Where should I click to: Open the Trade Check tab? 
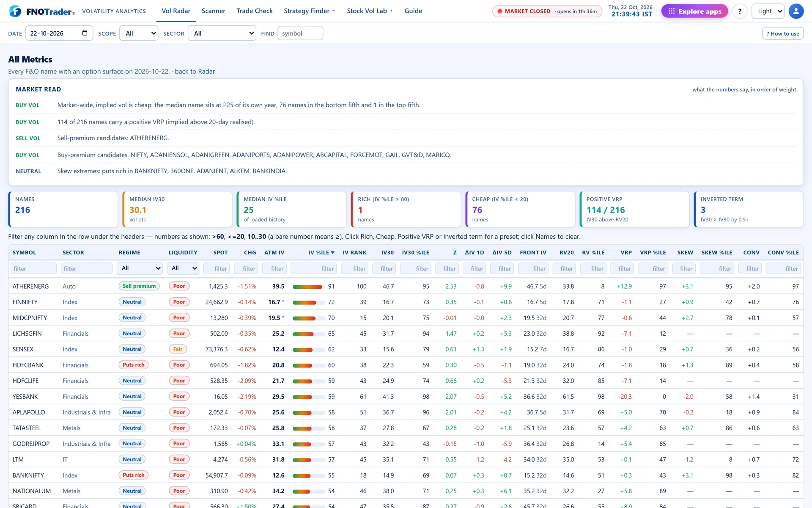tap(255, 11)
